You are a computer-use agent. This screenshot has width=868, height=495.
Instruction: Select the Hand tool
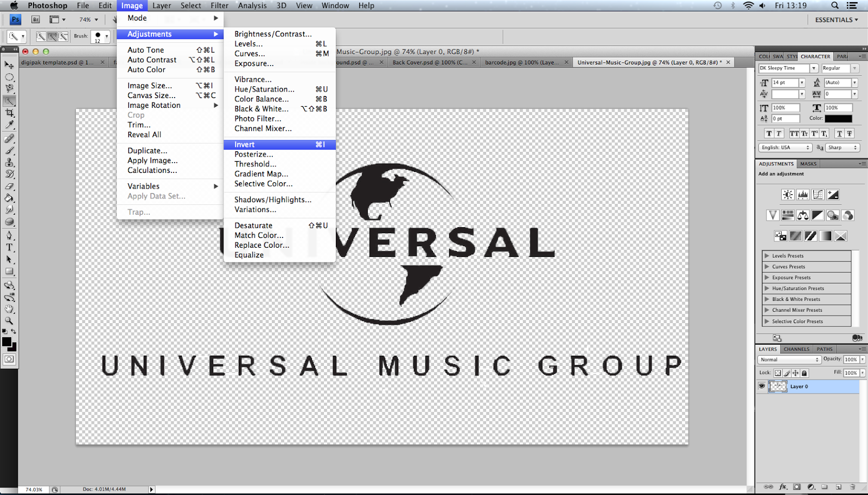point(9,309)
